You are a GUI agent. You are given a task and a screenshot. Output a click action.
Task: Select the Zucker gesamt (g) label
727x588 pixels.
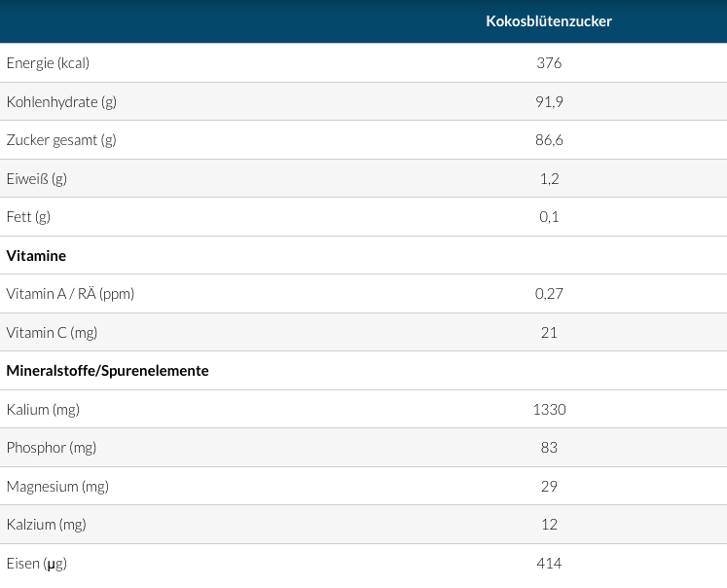(x=61, y=140)
